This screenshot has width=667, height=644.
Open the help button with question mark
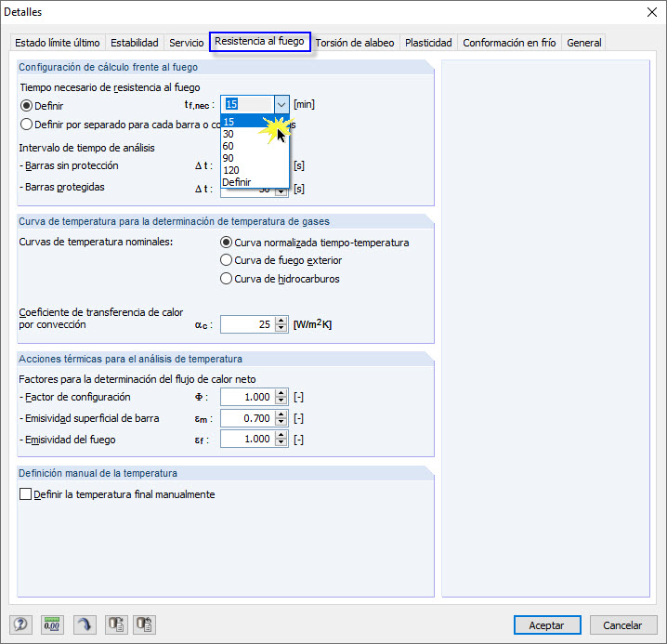point(20,624)
